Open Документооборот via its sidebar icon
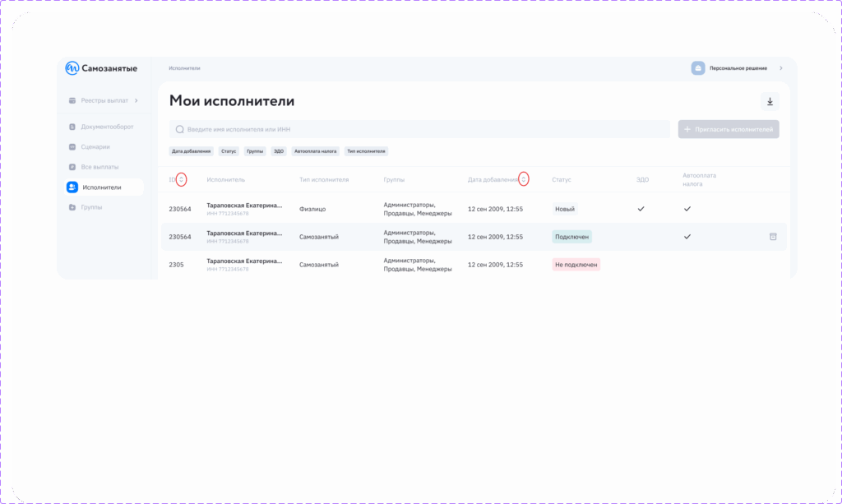The image size is (842, 504). click(x=72, y=127)
